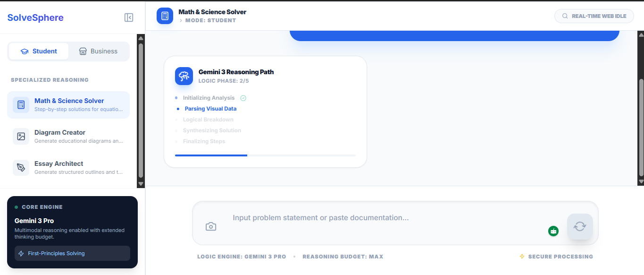The width and height of the screenshot is (644, 275).
Task: Click Logic Phase: 2/5 label
Action: (x=224, y=81)
